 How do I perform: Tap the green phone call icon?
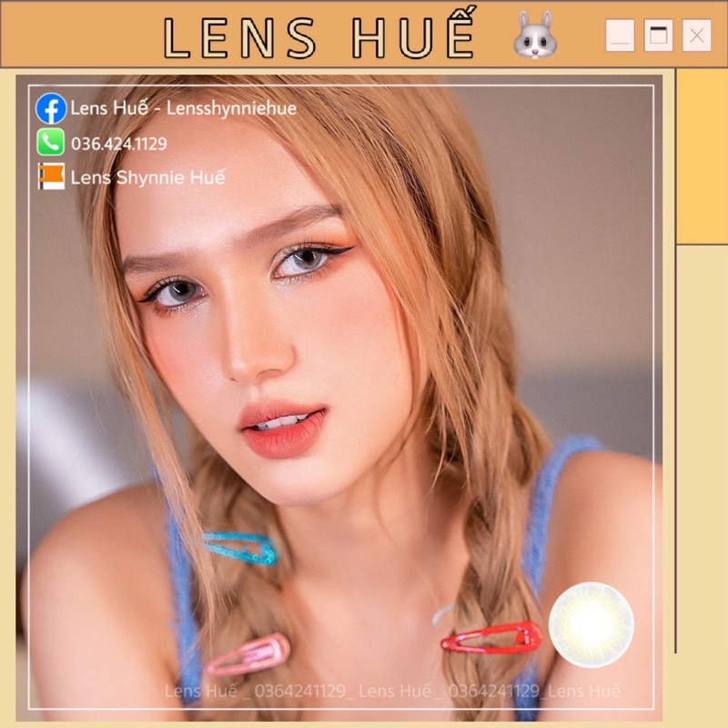[51, 142]
